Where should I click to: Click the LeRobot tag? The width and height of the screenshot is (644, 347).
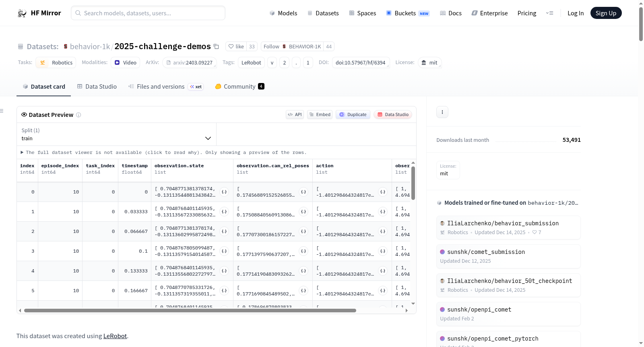251,62
